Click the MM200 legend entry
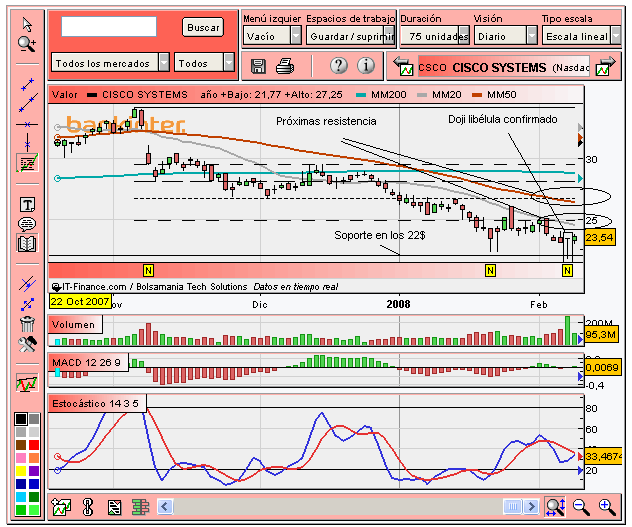632x527 pixels. (x=381, y=95)
